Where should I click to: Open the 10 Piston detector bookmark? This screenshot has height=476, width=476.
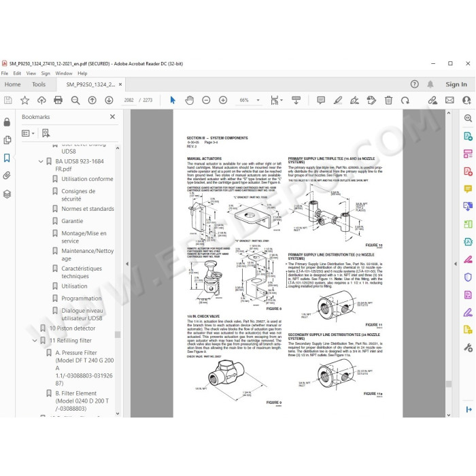click(x=72, y=328)
